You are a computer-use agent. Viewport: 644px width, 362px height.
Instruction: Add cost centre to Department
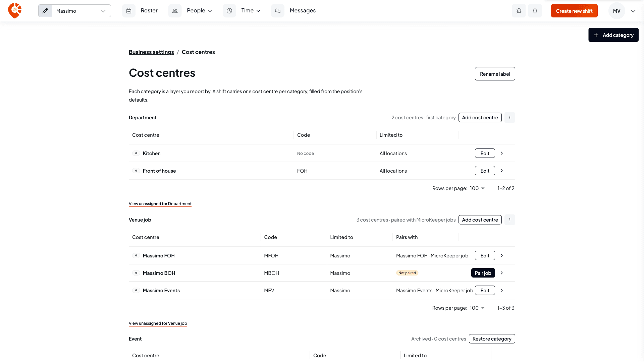click(x=480, y=118)
